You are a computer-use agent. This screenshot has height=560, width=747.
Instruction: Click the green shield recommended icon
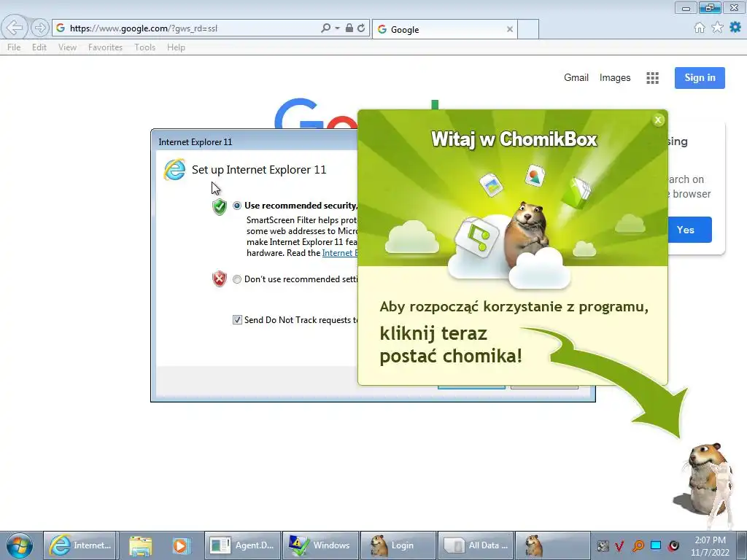click(219, 206)
